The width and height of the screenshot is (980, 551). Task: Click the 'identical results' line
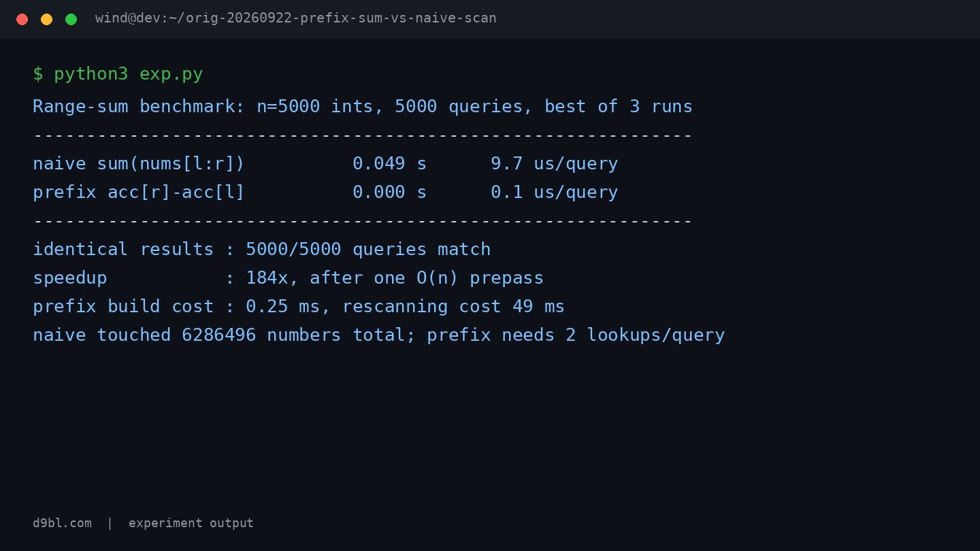[x=262, y=250]
